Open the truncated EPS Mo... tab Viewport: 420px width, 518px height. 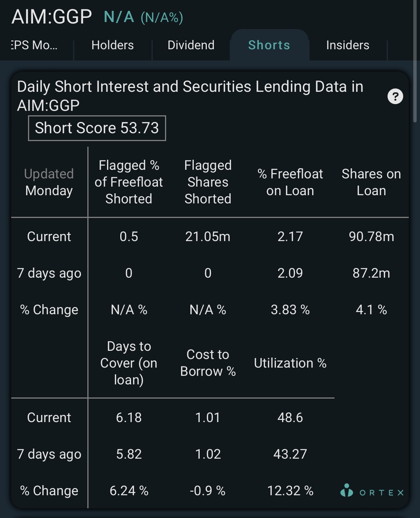(34, 45)
